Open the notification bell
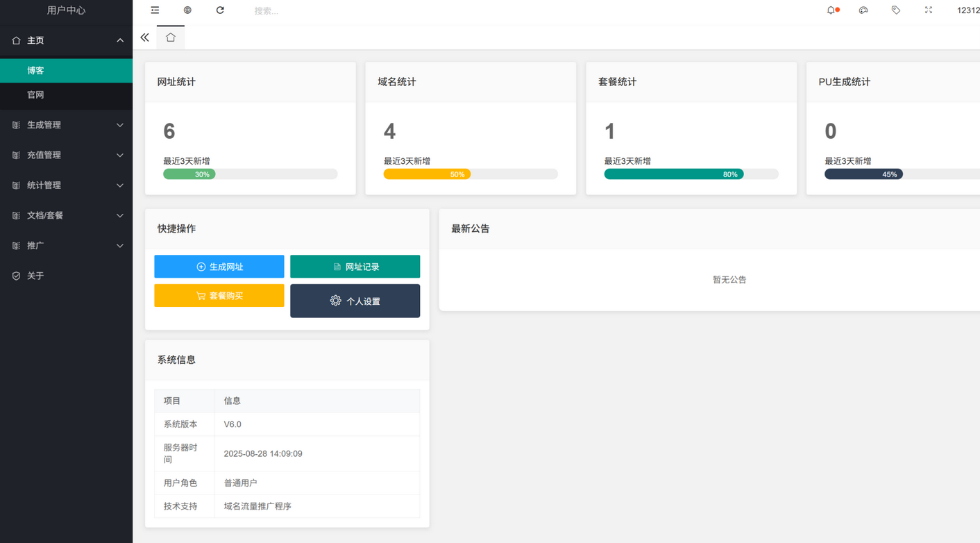This screenshot has height=543, width=980. coord(831,10)
